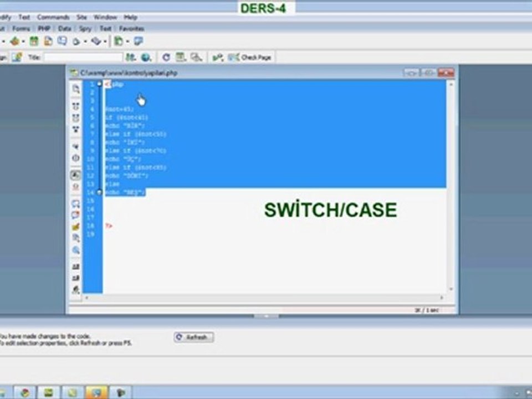Click the Collapse Full Tag icon

(x=76, y=106)
